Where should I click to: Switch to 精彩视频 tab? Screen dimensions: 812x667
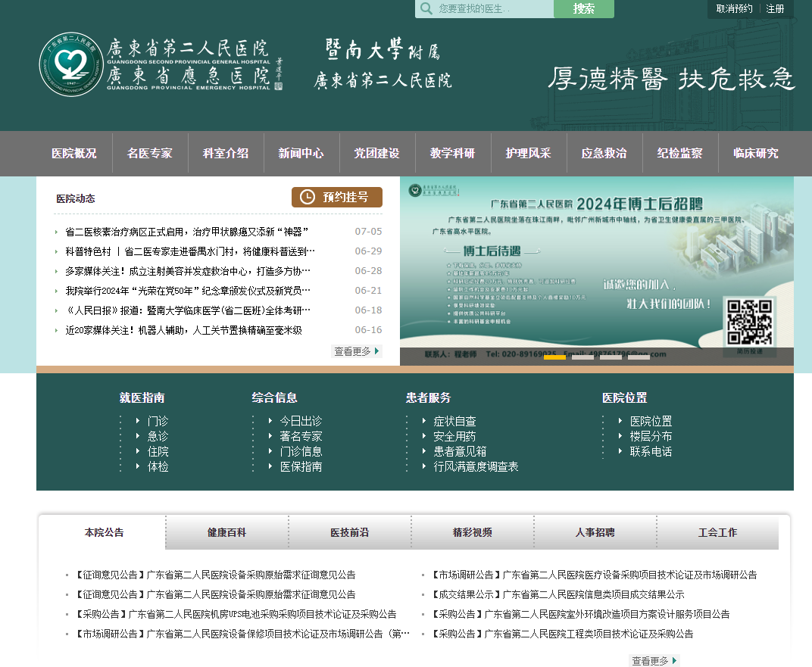tap(473, 532)
